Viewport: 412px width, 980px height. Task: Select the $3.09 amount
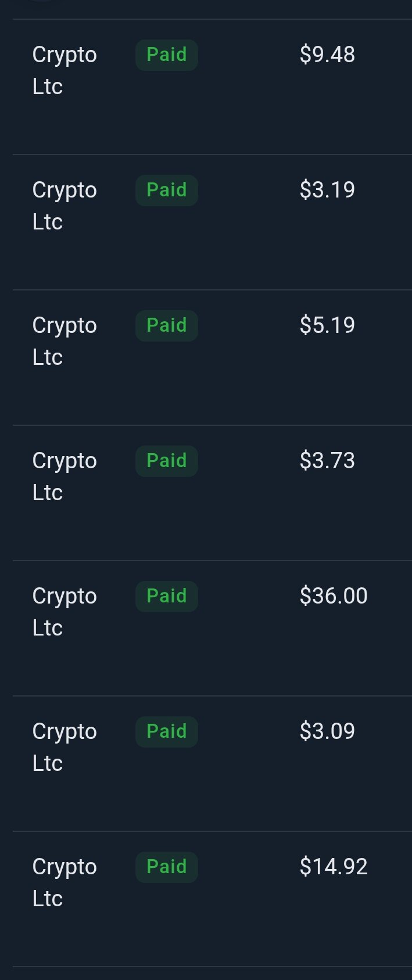tap(327, 731)
